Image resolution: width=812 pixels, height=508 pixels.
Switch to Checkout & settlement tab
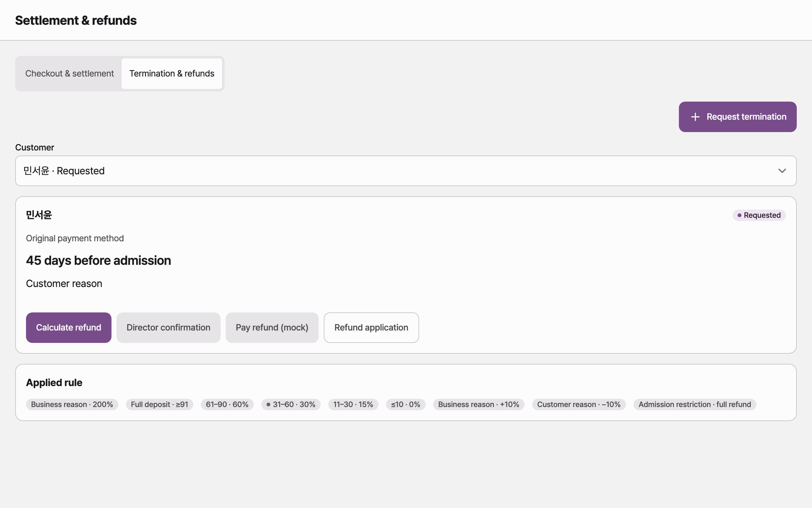(69, 74)
